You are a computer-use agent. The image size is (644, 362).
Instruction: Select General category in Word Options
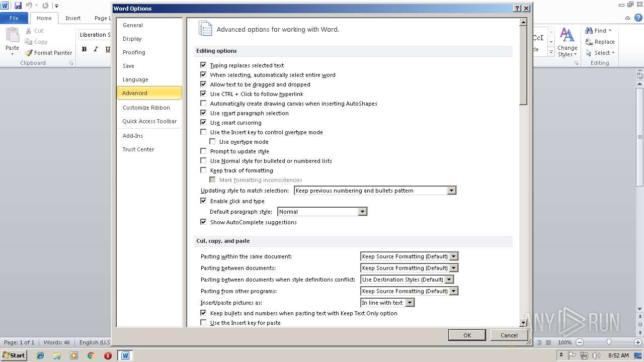pyautogui.click(x=149, y=25)
